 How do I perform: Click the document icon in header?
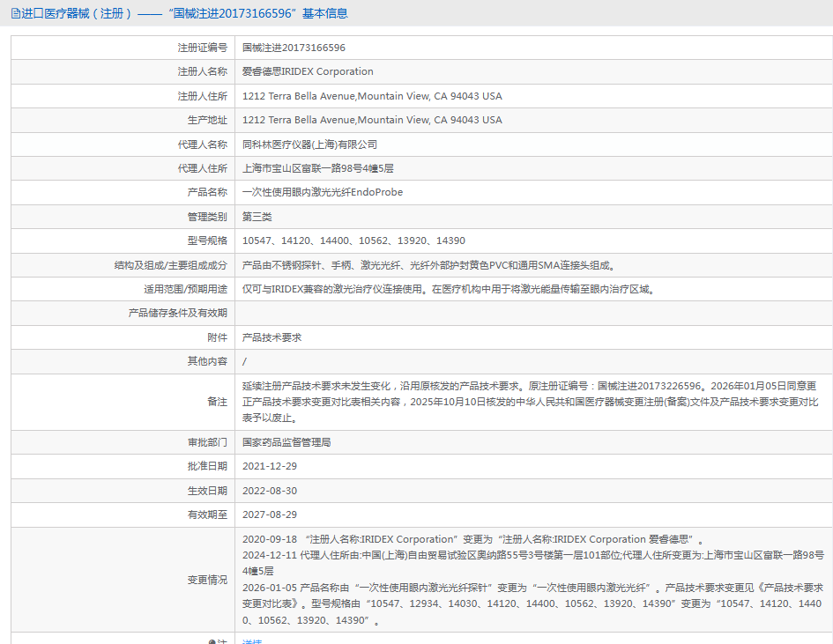pyautogui.click(x=16, y=14)
